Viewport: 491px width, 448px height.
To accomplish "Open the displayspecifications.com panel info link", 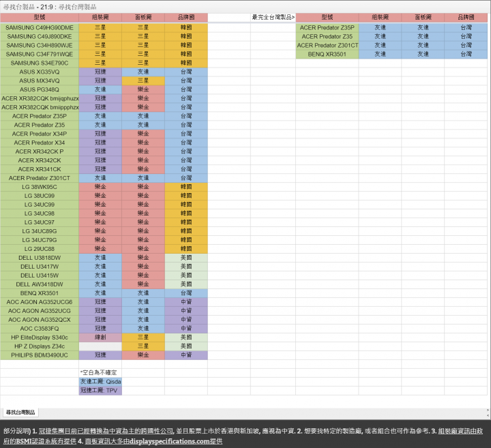I will point(153,441).
